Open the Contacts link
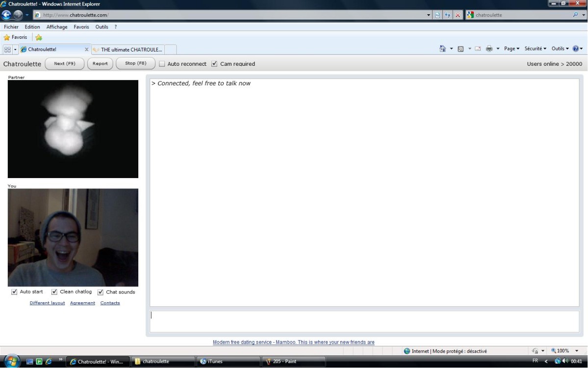The image size is (588, 368). point(110,303)
